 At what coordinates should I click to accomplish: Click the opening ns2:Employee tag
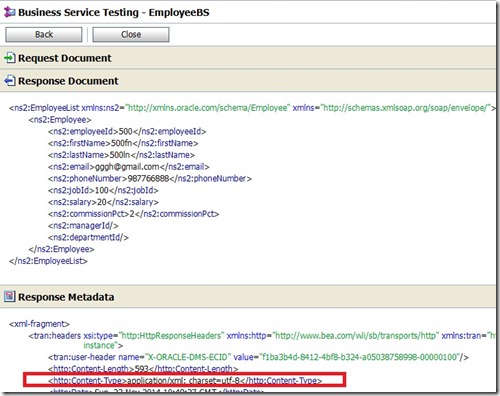[60, 120]
